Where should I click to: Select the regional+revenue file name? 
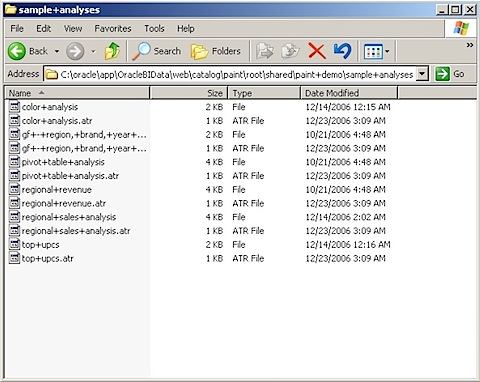57,190
